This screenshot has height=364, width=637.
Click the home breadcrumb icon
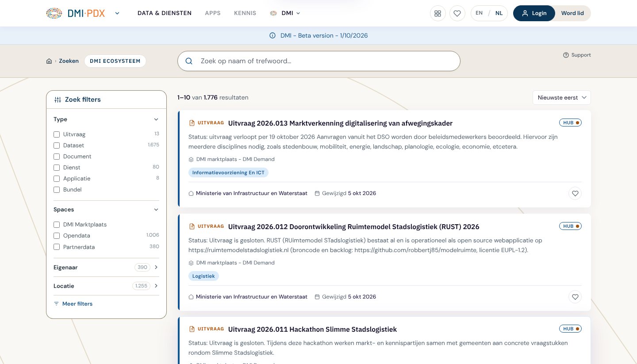click(x=49, y=61)
